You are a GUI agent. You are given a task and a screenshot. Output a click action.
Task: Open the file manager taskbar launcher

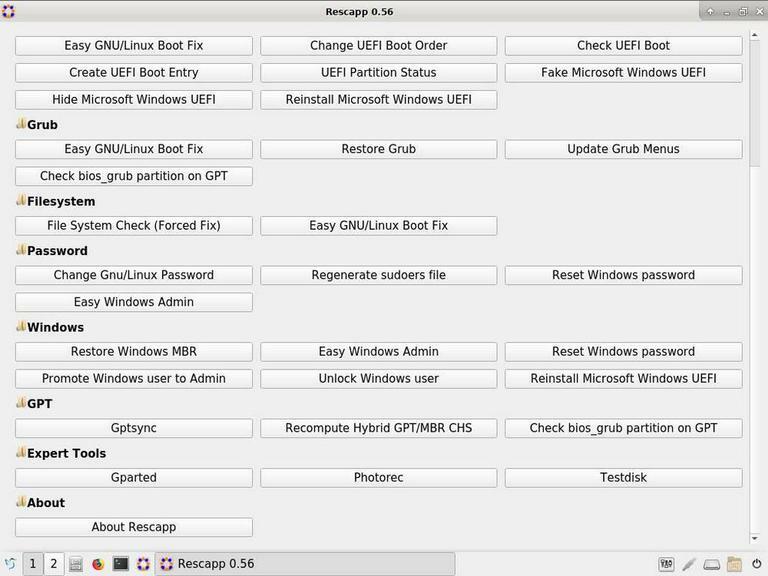coord(75,564)
